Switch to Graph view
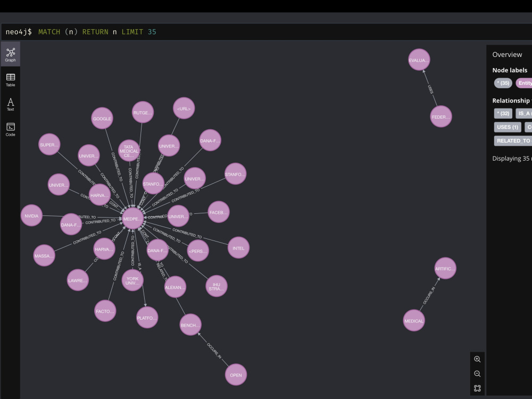 pos(10,54)
